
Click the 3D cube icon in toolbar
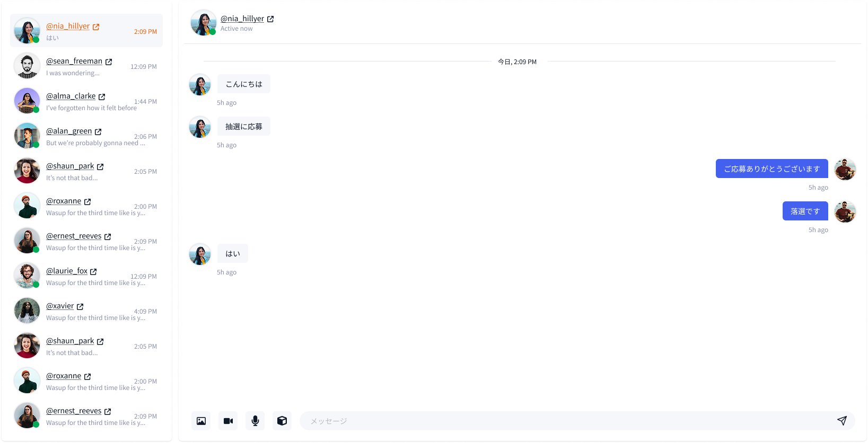point(282,421)
